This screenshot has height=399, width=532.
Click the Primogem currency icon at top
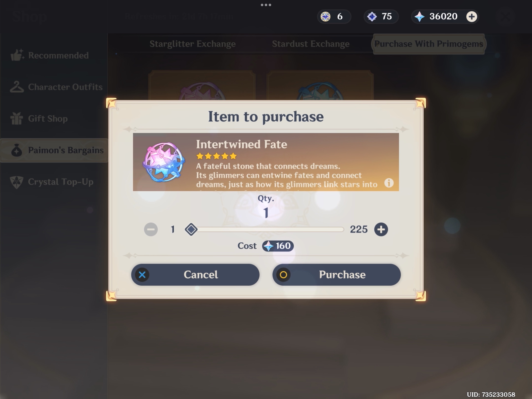(419, 17)
